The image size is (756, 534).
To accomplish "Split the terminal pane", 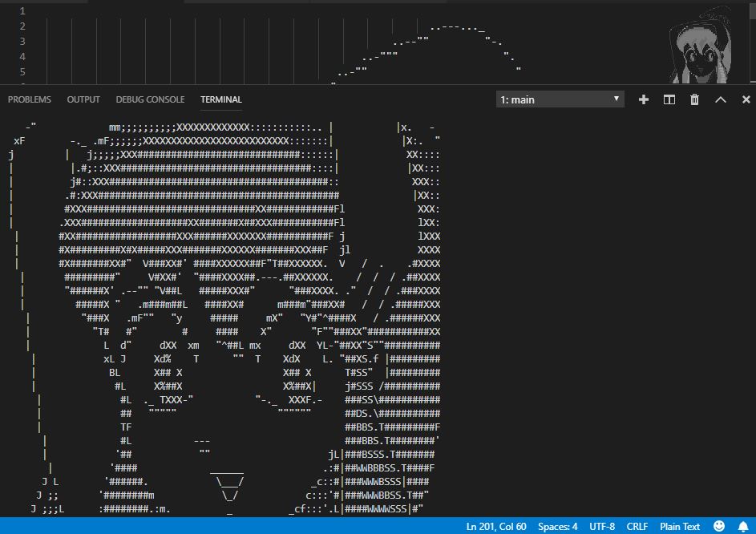I will point(669,99).
